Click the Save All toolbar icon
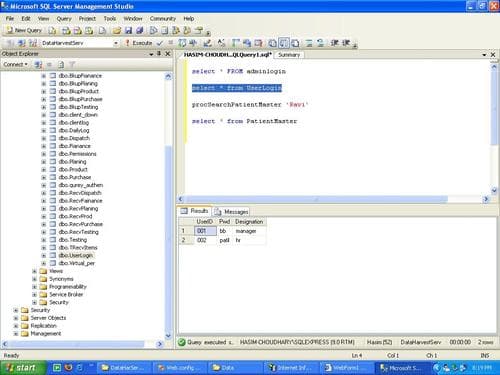This screenshot has width=500, height=375. point(140,31)
